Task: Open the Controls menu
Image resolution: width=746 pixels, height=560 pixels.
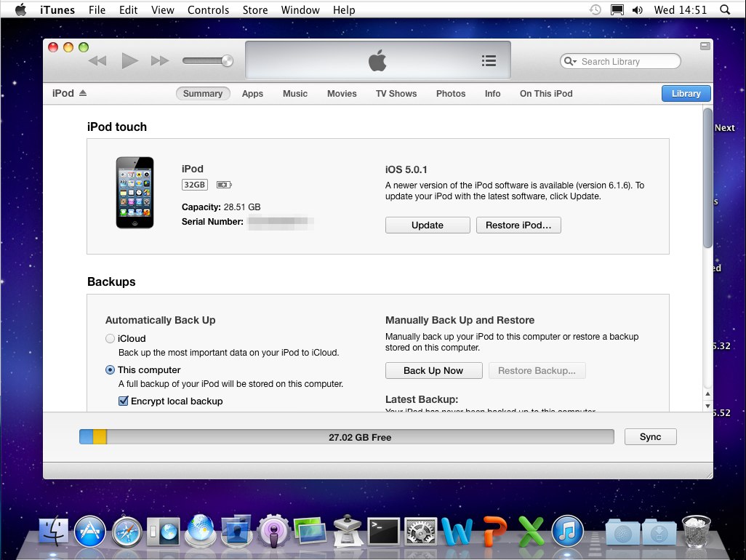Action: 208,9
